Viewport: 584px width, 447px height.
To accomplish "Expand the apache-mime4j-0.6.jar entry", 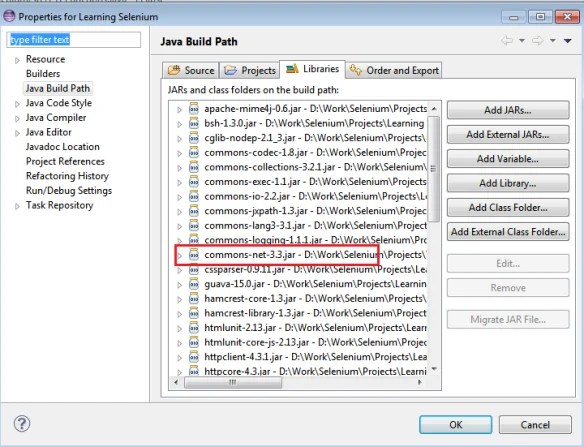I will tap(179, 110).
